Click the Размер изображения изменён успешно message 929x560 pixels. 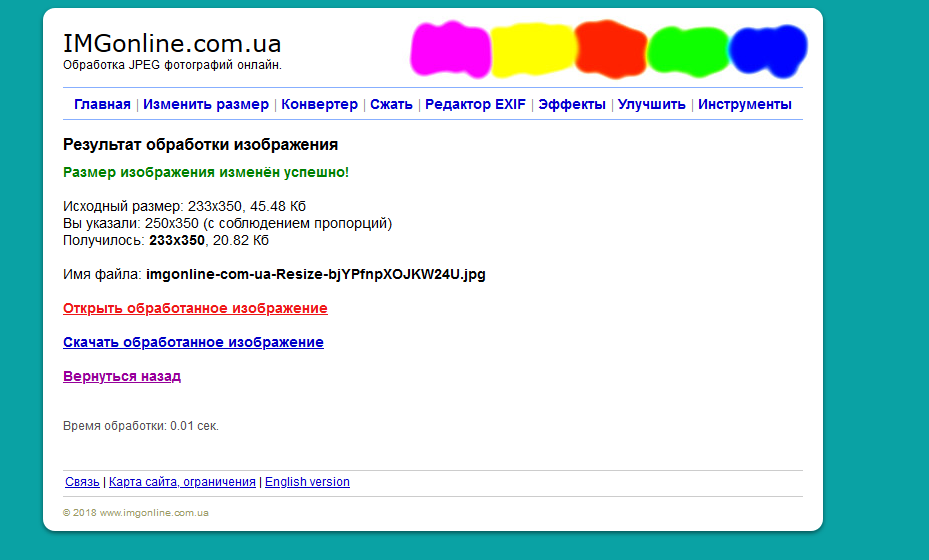click(206, 172)
